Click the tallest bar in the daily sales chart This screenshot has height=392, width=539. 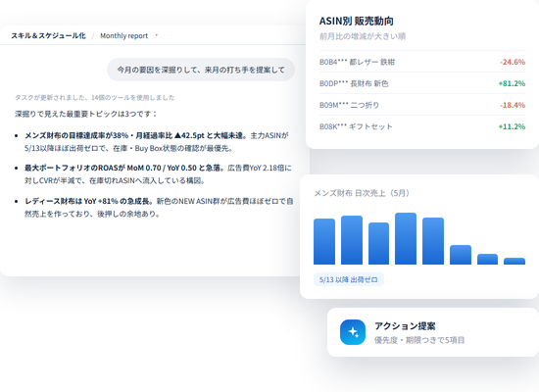[x=406, y=239]
